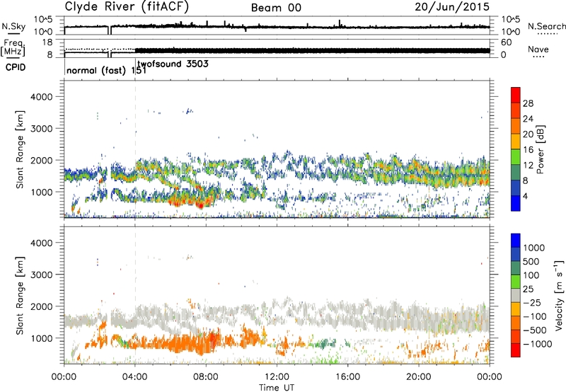The image size is (566, 392).
Task: Click the '10^5' left tick of noise panel
Action: pyautogui.click(x=43, y=19)
